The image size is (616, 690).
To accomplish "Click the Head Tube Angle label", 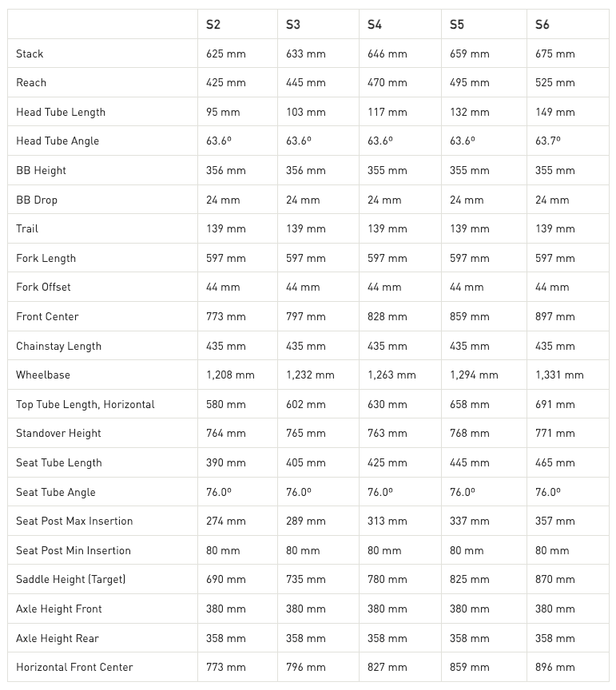I will (58, 141).
